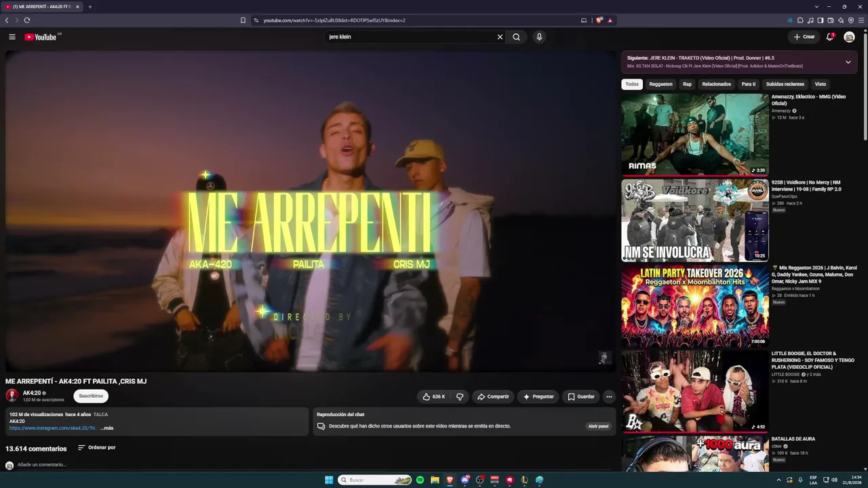Image resolution: width=868 pixels, height=488 pixels.
Task: Expand description with '...más'
Action: 107,428
